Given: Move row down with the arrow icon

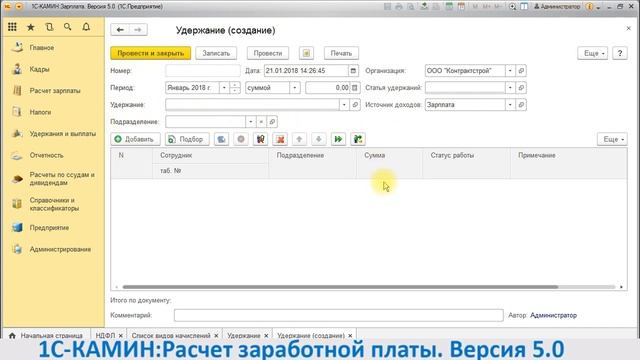Looking at the screenshot, I should (x=319, y=139).
